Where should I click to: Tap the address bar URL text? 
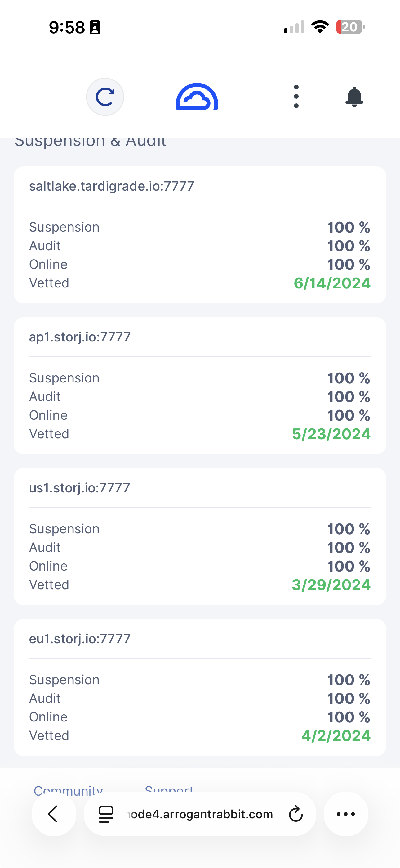[201, 814]
